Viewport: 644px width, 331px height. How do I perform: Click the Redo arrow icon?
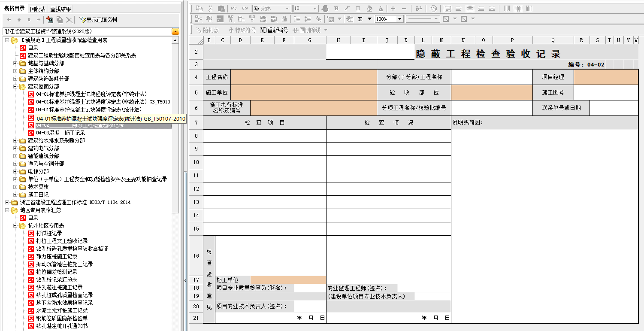pos(245,9)
